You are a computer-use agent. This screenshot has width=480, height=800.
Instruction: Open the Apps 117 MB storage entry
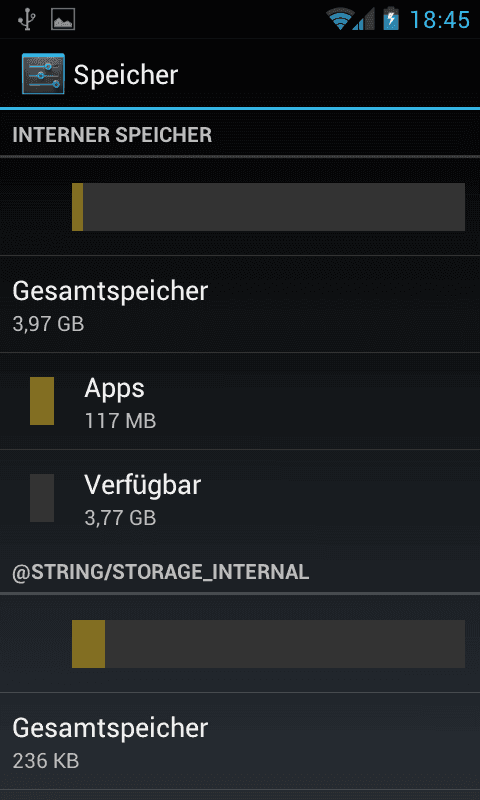(240, 401)
